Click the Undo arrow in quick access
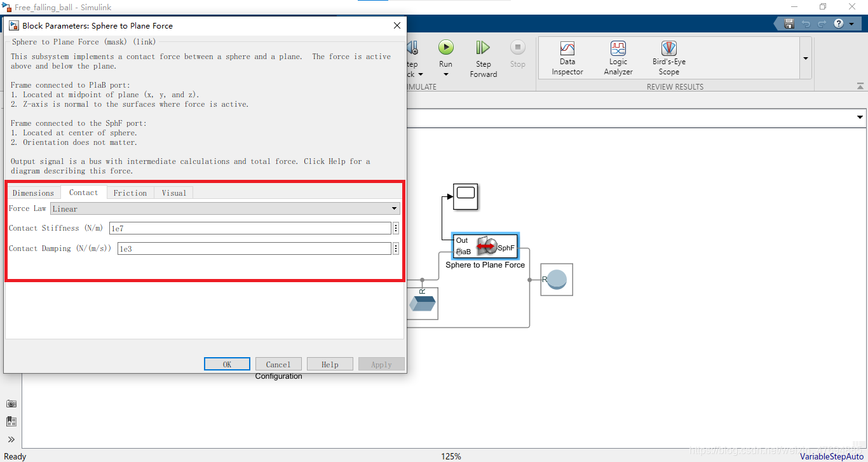868x462 pixels. point(806,24)
